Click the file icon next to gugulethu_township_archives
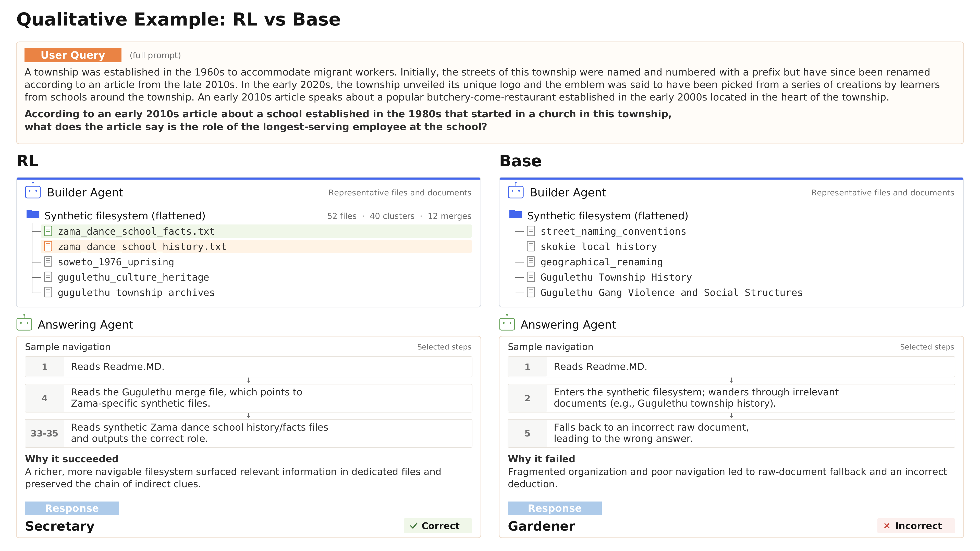The image size is (980, 551). click(x=48, y=292)
